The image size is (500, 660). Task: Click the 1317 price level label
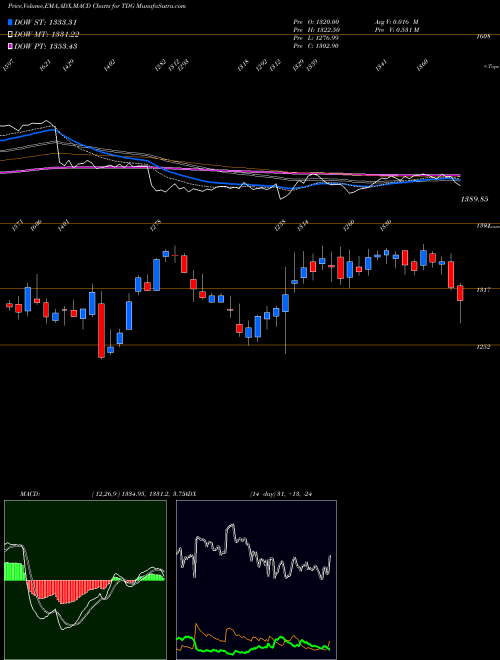tap(483, 290)
